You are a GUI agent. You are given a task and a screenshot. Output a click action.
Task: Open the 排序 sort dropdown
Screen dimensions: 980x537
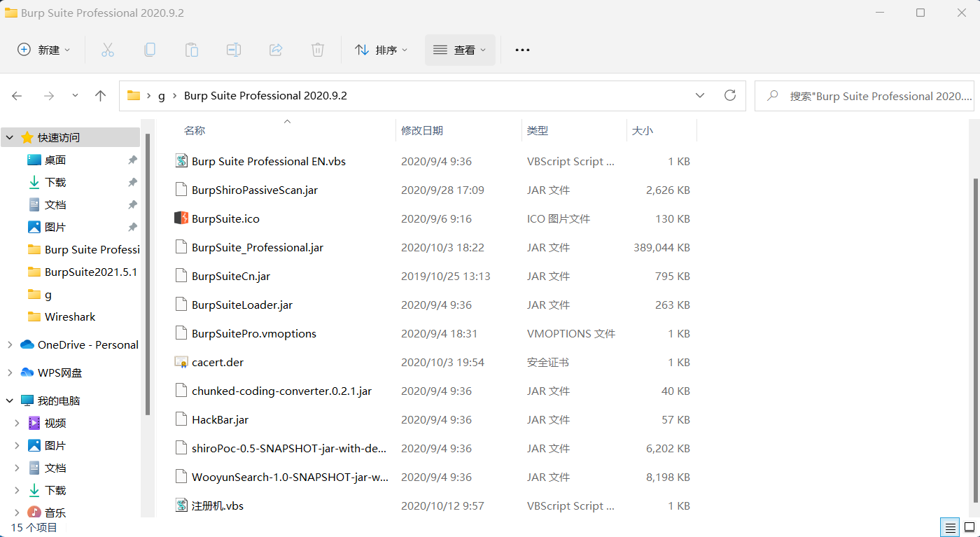tap(381, 50)
